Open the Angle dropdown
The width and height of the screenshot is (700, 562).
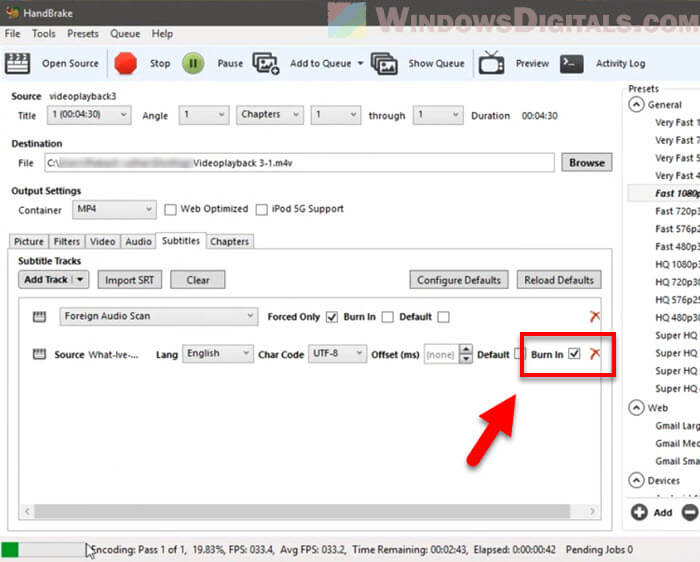coord(204,115)
